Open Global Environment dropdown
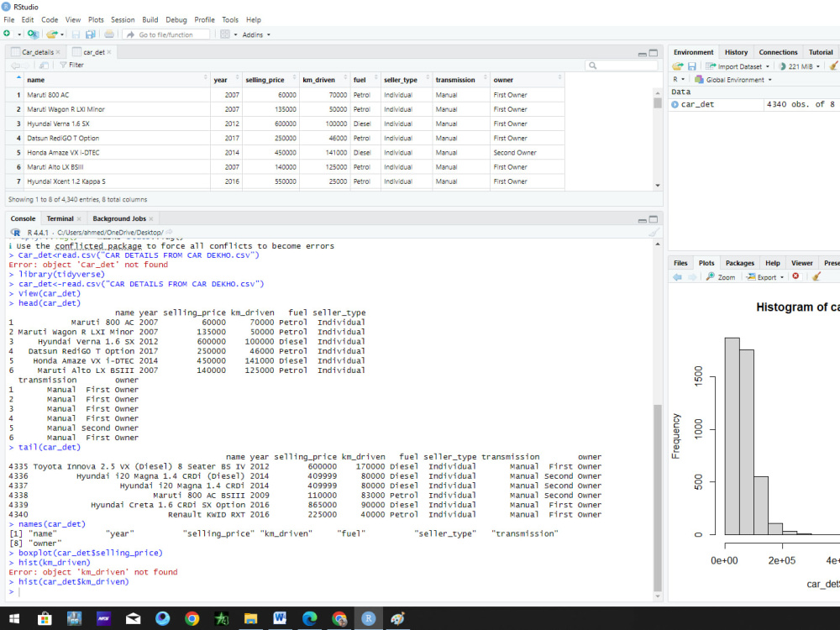The height and width of the screenshot is (630, 840). tap(732, 79)
